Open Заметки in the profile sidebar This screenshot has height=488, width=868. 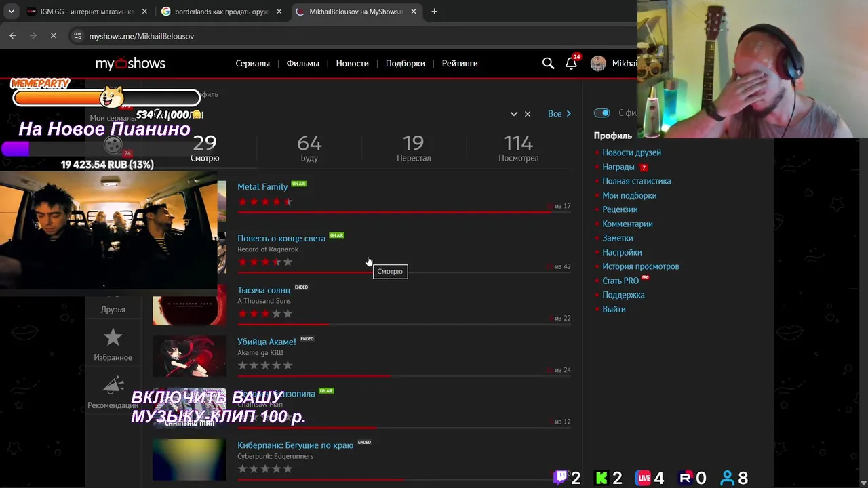[618, 238]
